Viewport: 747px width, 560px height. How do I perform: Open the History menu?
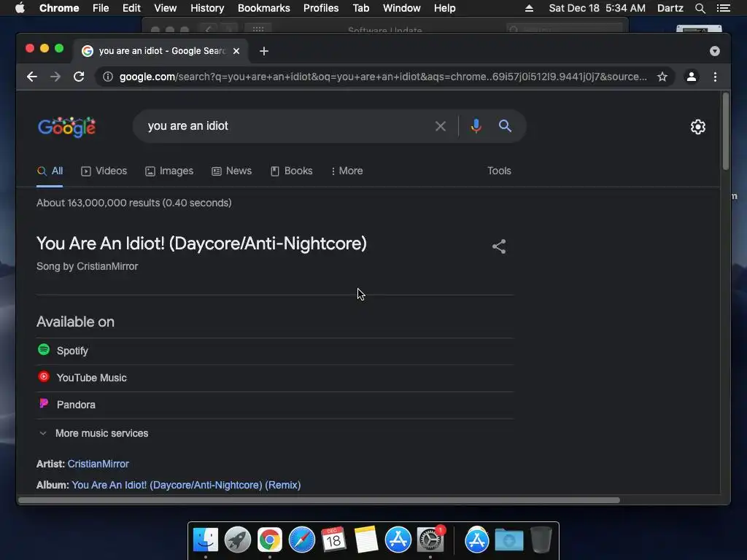[x=207, y=8]
